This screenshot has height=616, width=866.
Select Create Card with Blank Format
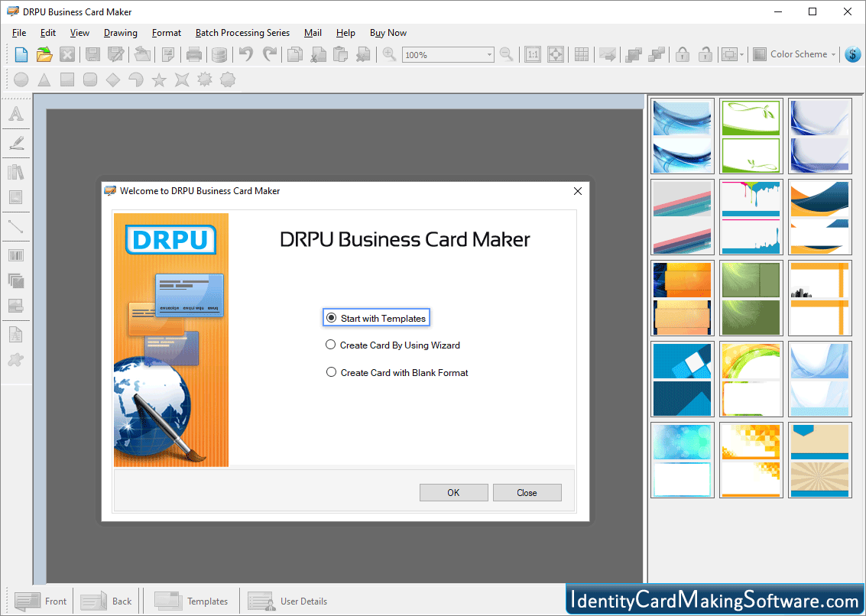(397, 373)
